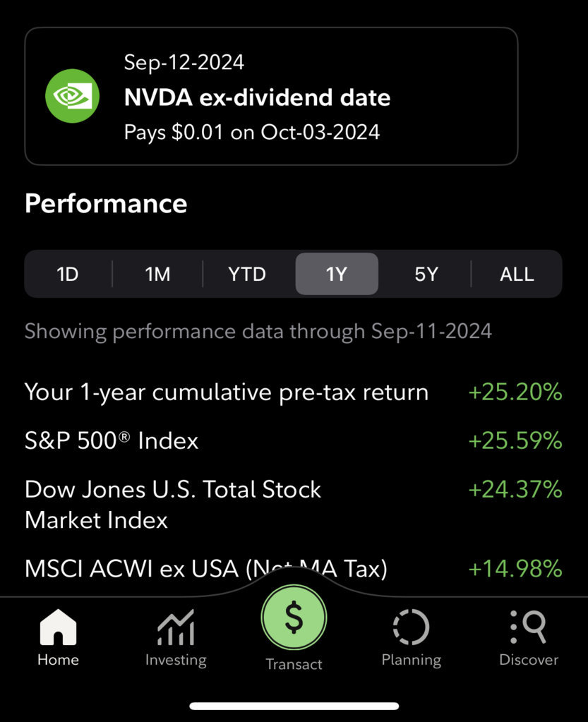Open the Investing chart icon

176,627
